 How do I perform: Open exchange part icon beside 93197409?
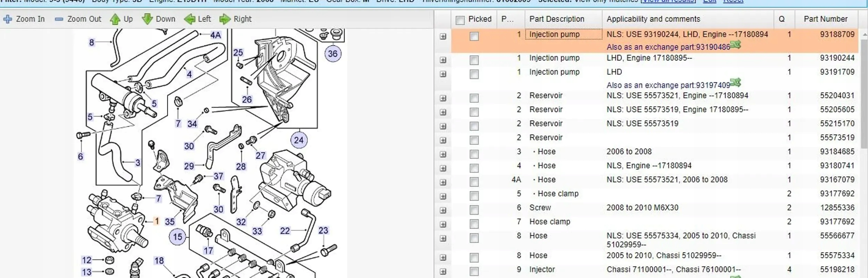click(x=735, y=83)
